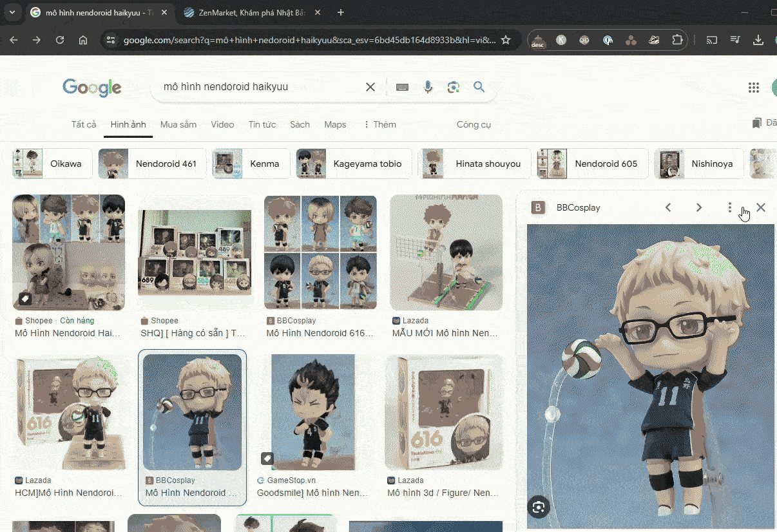Go to Google home via logo
Viewport: 777px width, 532px height.
pyautogui.click(x=92, y=87)
